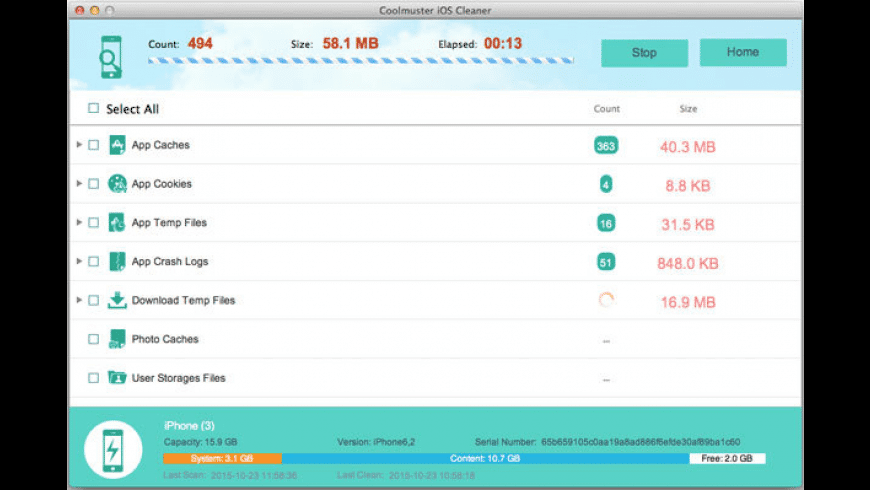Go to the Home screen

pyautogui.click(x=743, y=52)
